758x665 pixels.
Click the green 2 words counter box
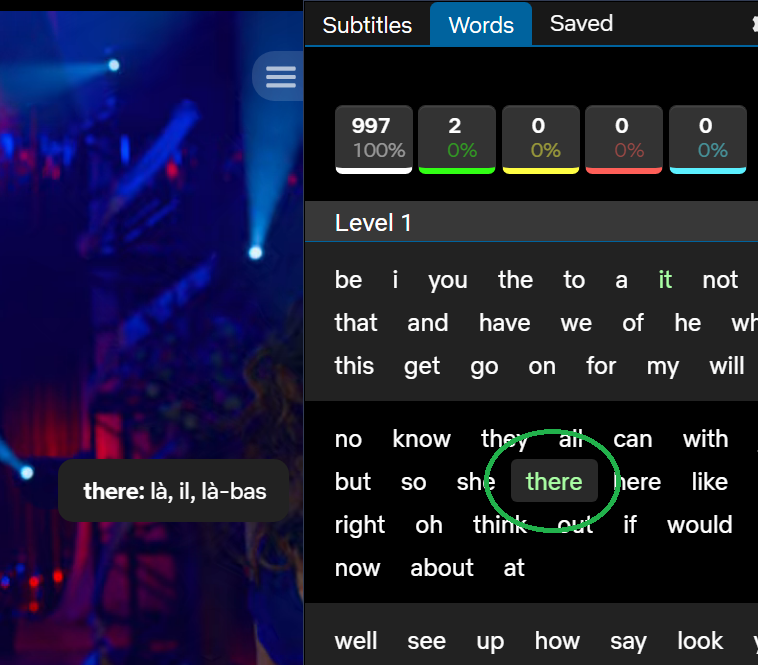456,138
